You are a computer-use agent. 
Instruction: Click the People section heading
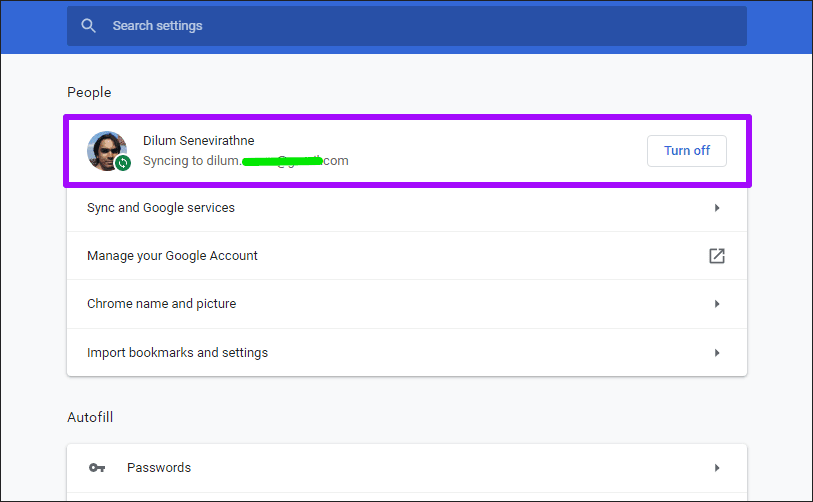(x=89, y=92)
